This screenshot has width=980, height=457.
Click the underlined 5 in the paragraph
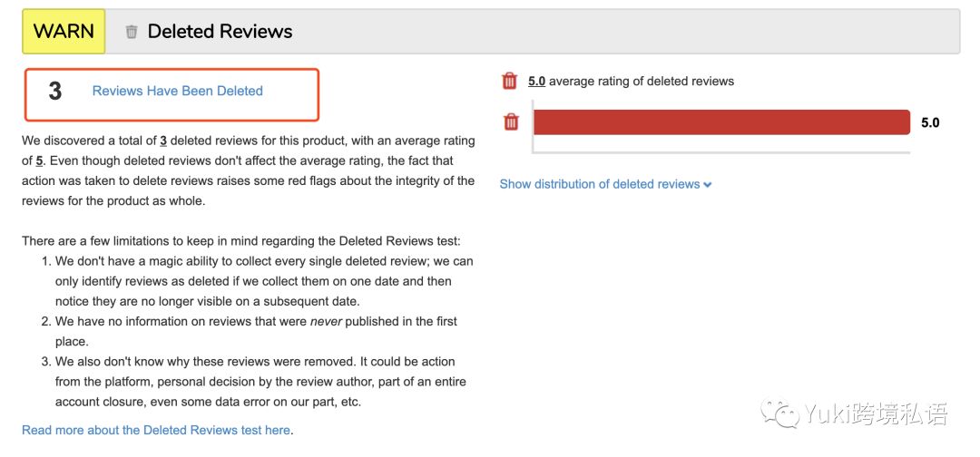pyautogui.click(x=39, y=161)
